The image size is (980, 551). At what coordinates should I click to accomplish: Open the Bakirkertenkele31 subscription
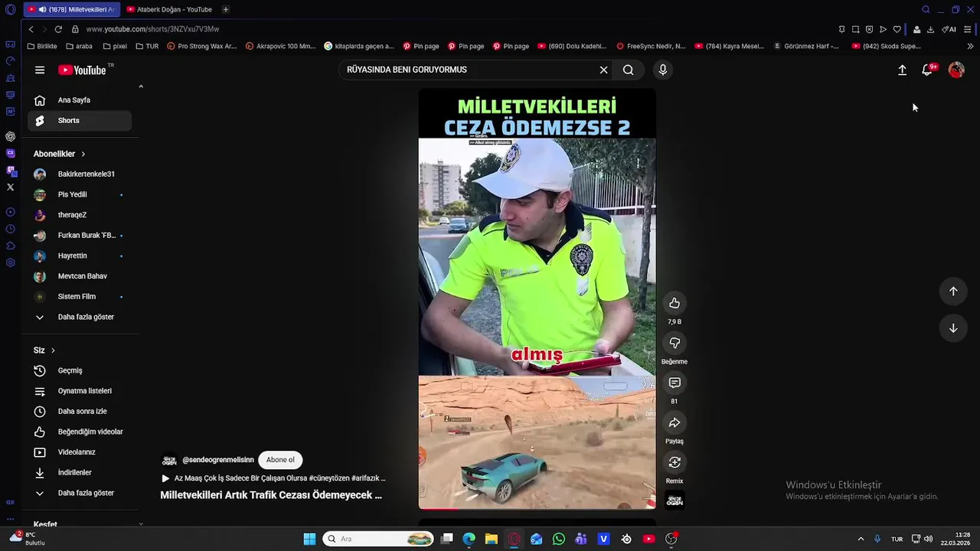80,174
